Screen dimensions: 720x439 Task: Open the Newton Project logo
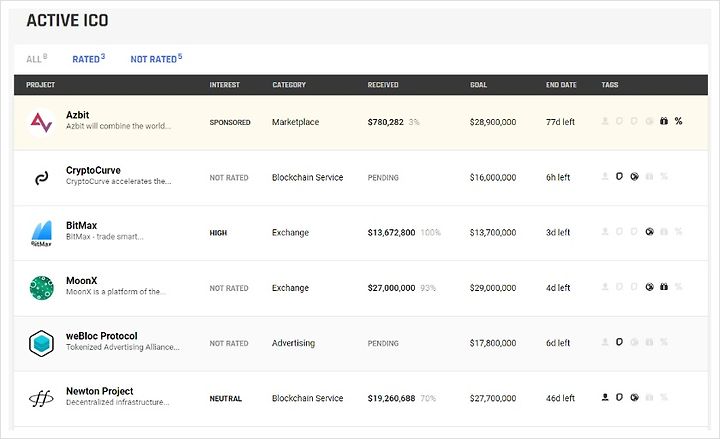pos(41,398)
